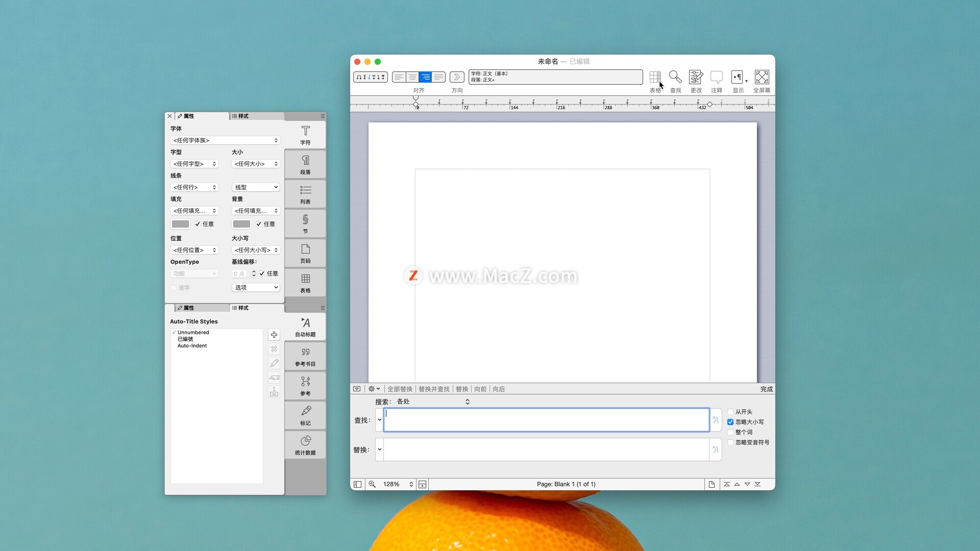
Task: Click the 方向 writing direction button
Action: point(457,77)
